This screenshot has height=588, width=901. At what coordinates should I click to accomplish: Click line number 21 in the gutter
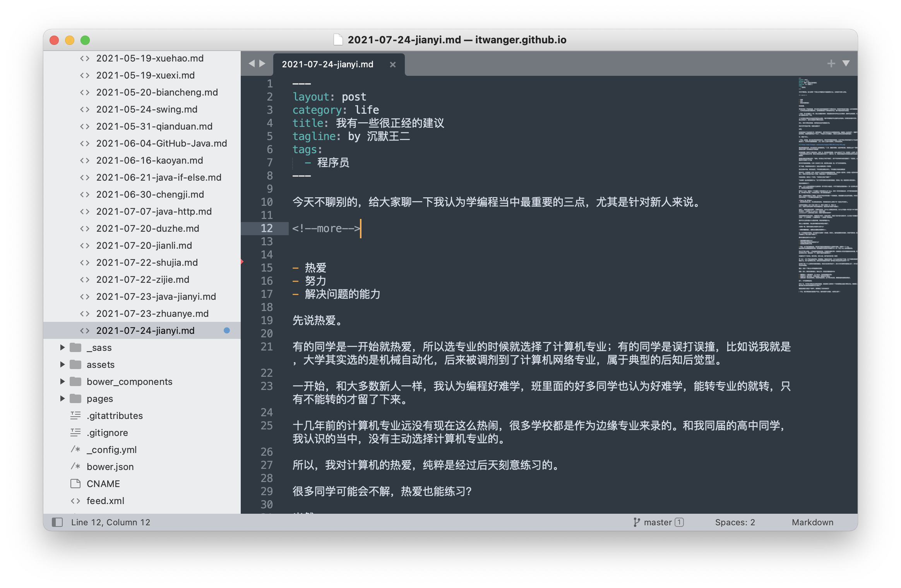tap(267, 347)
